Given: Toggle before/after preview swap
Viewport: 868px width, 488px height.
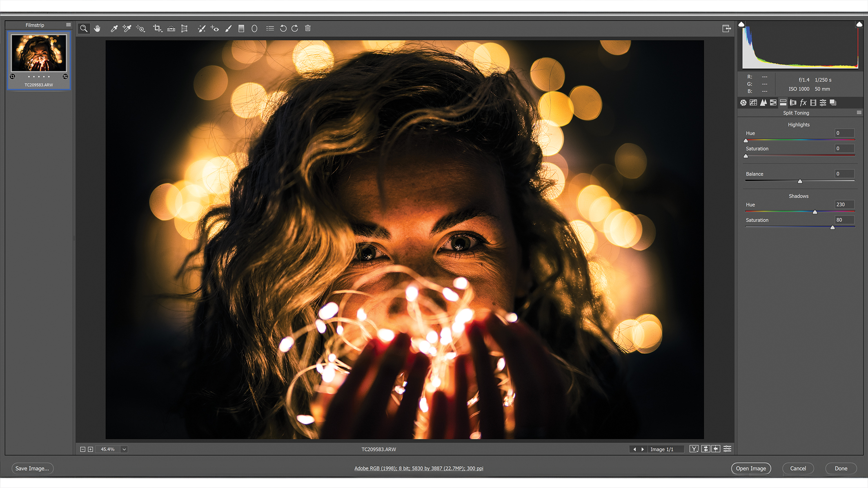Looking at the screenshot, I should pos(706,448).
